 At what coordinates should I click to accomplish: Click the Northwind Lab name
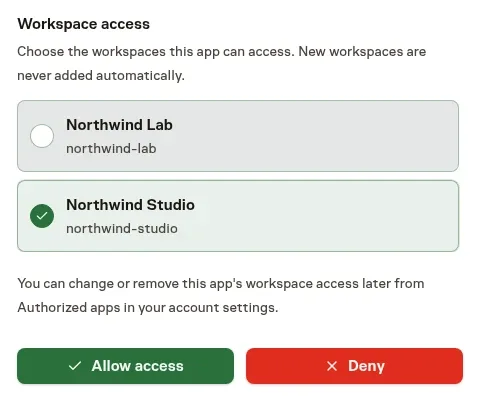tap(119, 125)
